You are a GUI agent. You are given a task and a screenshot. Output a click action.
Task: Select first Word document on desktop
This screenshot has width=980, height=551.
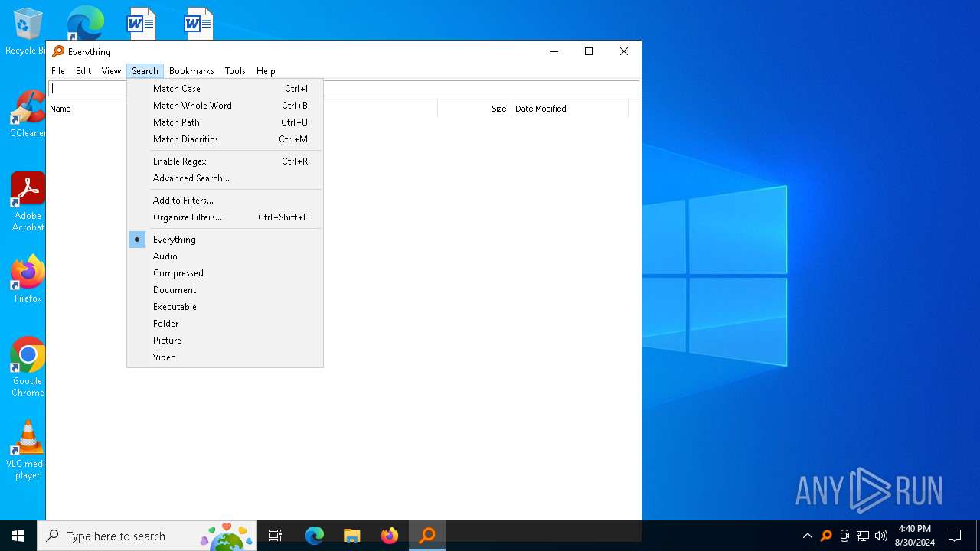[141, 23]
